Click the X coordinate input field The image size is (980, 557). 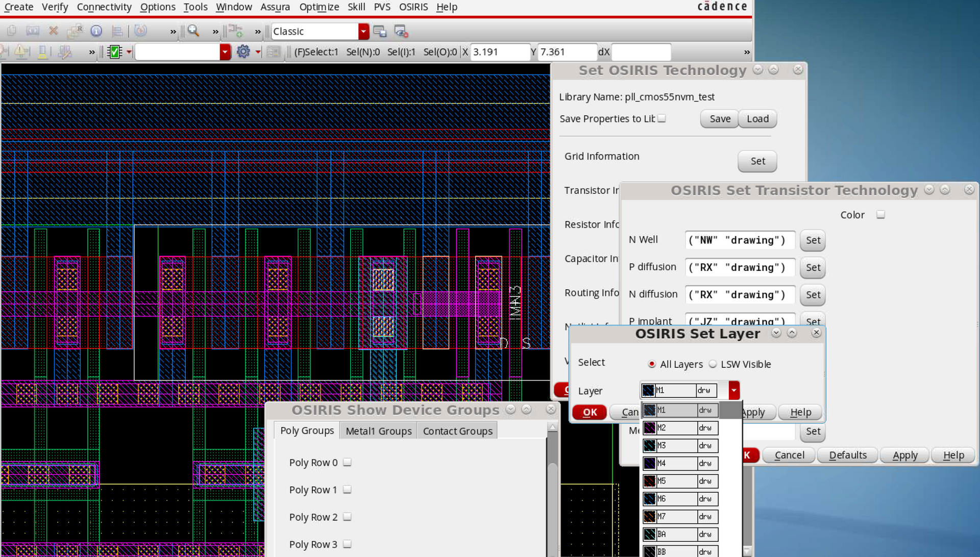coord(500,52)
